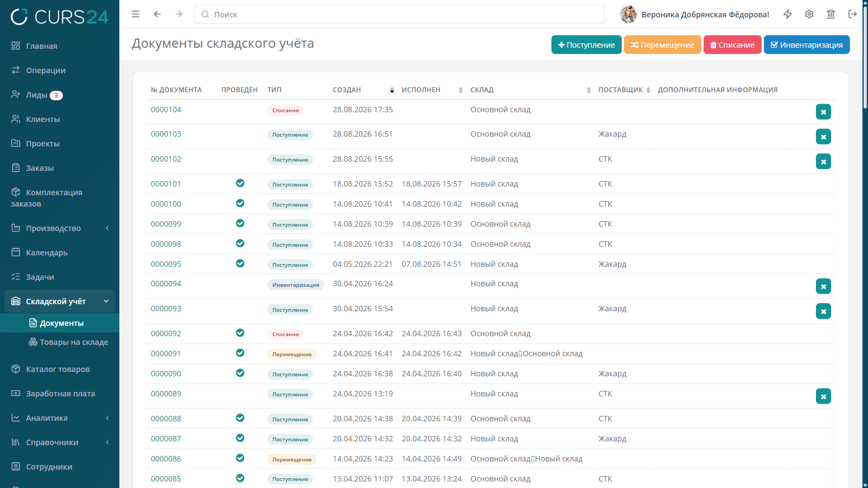Delete document 0000104 with the X button

(x=824, y=112)
